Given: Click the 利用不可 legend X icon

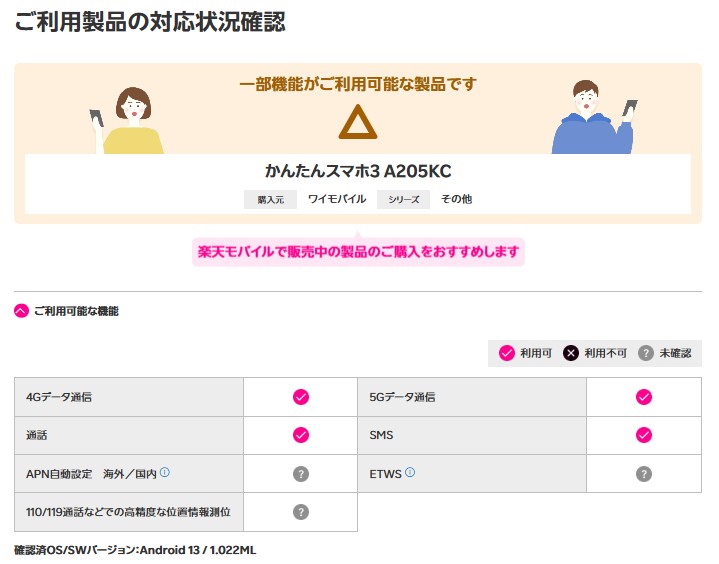Looking at the screenshot, I should 569,353.
